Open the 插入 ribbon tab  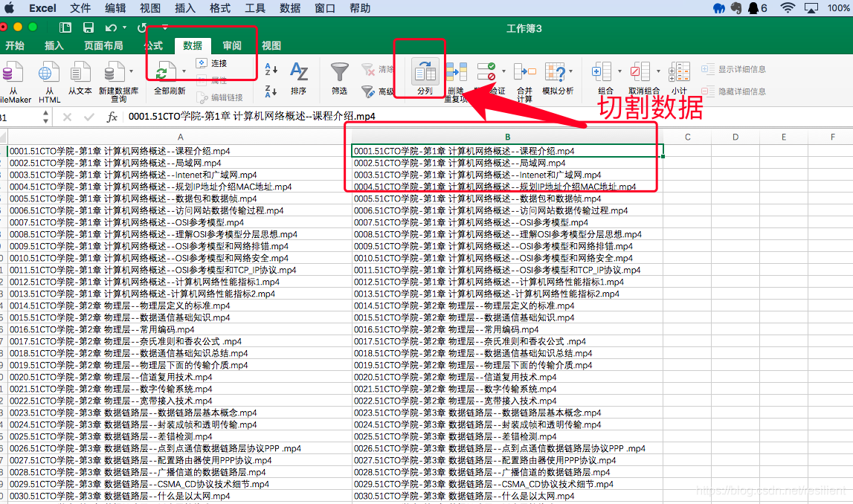(x=54, y=45)
